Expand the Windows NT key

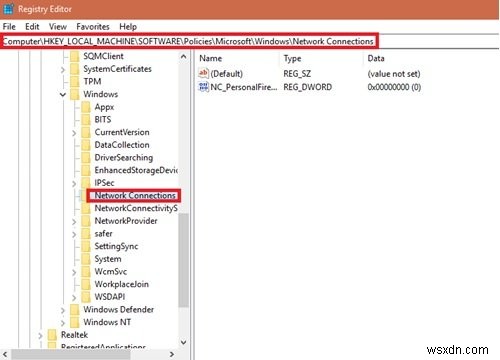[63, 323]
